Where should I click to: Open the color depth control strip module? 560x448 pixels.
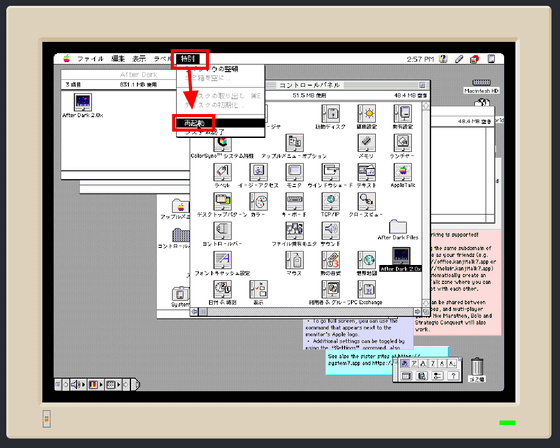tap(95, 385)
